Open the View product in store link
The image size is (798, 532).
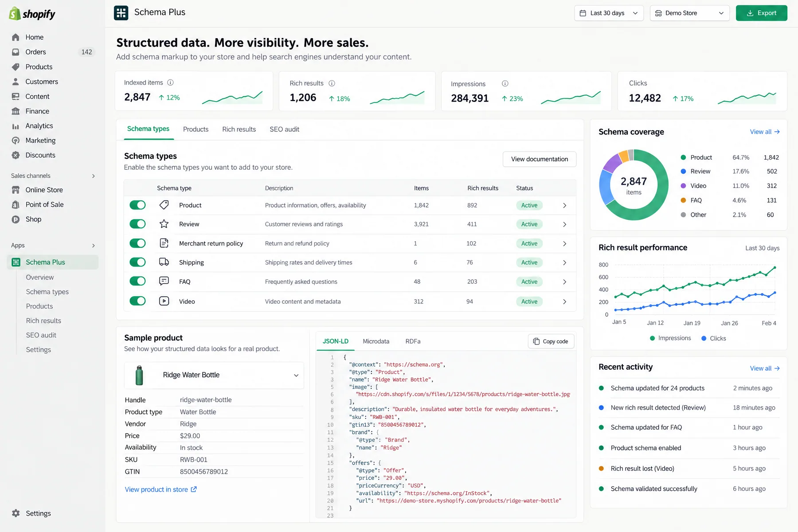pos(160,489)
